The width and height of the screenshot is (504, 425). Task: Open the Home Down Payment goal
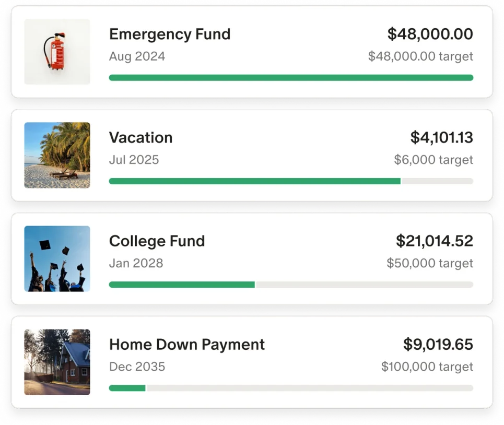pos(186,345)
